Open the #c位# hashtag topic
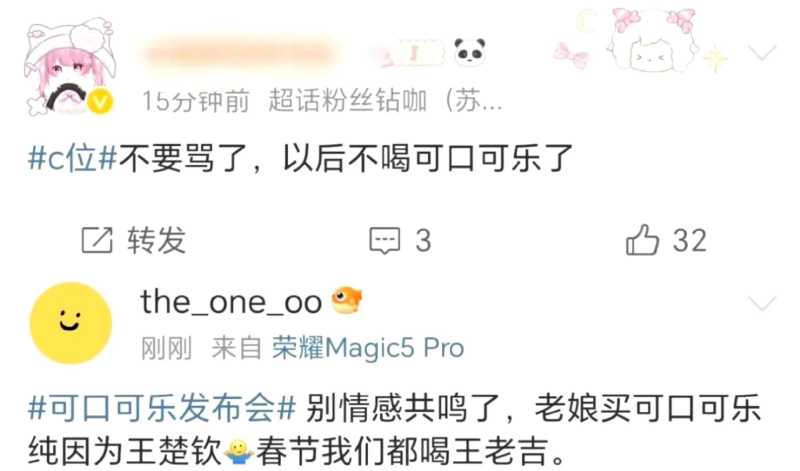800x471 pixels. click(73, 158)
